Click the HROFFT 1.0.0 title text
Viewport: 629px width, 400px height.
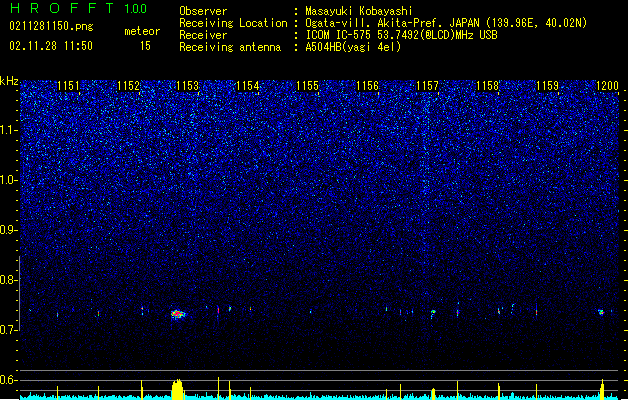pos(79,8)
